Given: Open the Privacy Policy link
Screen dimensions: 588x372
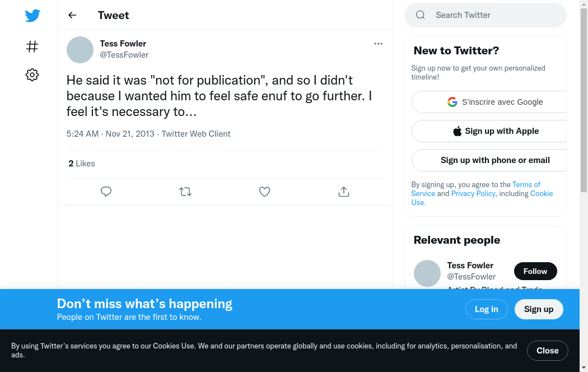Looking at the screenshot, I should tap(473, 193).
